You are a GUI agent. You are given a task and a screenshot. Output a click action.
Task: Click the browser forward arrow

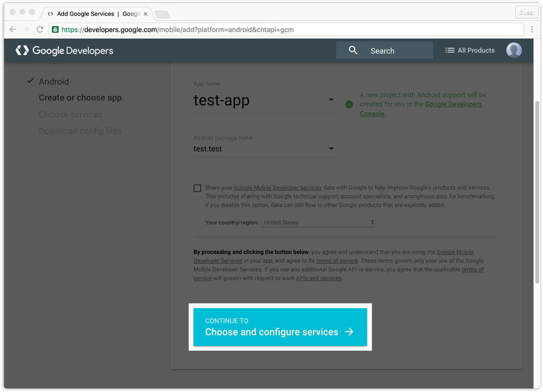pyautogui.click(x=26, y=29)
